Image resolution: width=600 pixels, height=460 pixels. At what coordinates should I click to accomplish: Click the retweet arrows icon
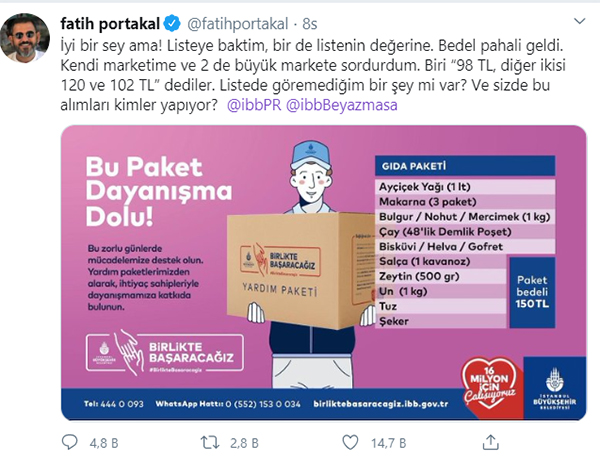pyautogui.click(x=210, y=443)
